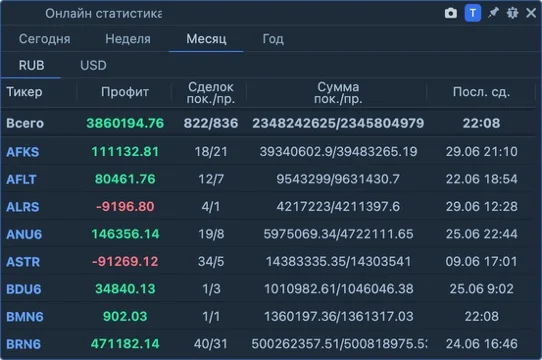Viewport: 542px width, 360px height.
Task: Select the ALRS ticker
Action: pos(22,207)
